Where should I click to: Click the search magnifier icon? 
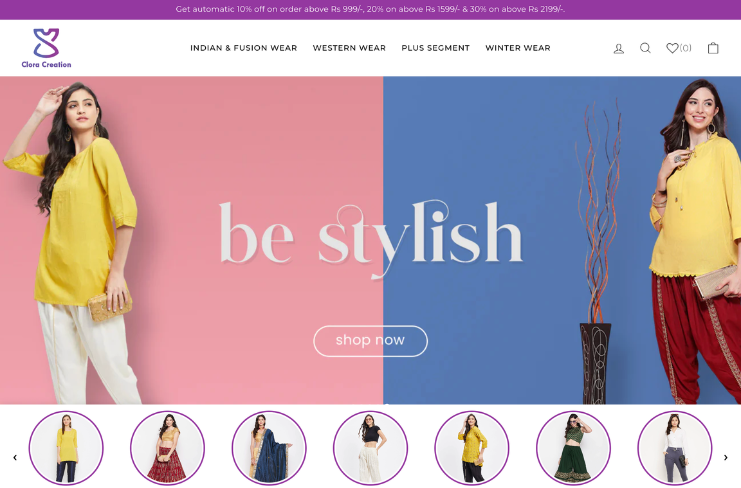[645, 48]
